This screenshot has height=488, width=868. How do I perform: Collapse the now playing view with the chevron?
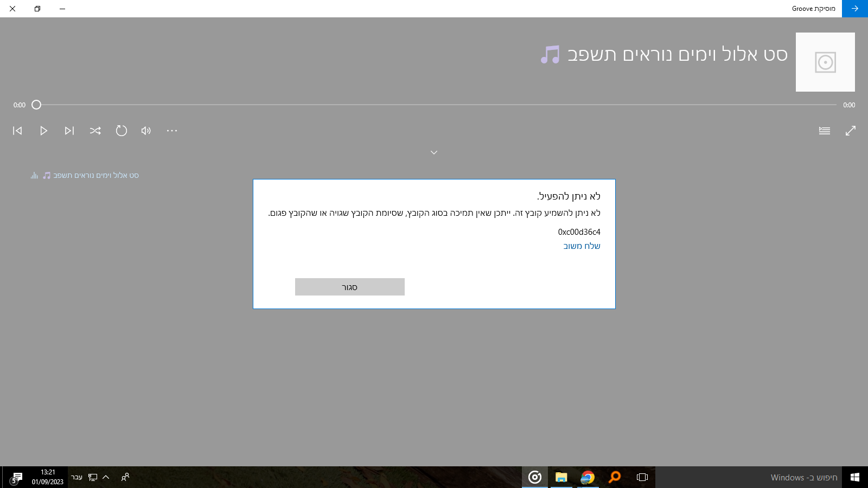tap(433, 152)
